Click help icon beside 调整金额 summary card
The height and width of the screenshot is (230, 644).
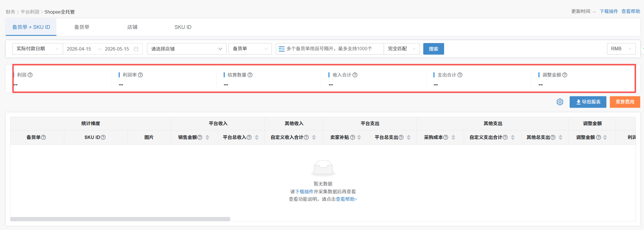tap(565, 75)
